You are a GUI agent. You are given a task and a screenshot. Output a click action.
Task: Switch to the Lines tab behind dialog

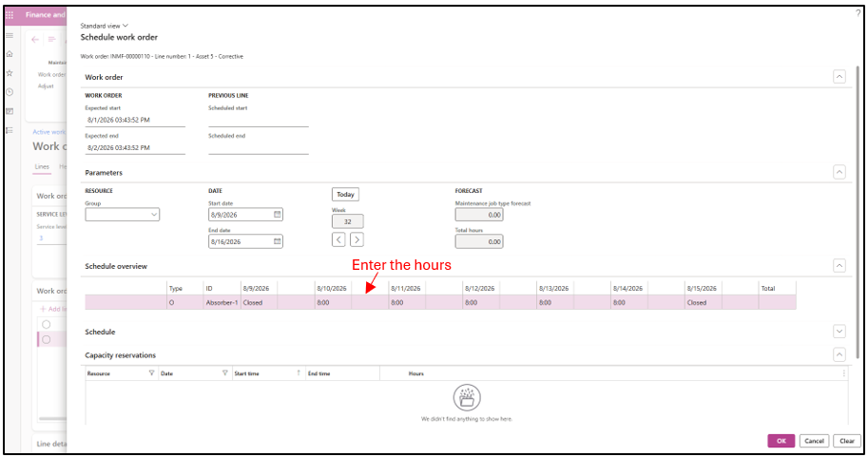coord(42,167)
